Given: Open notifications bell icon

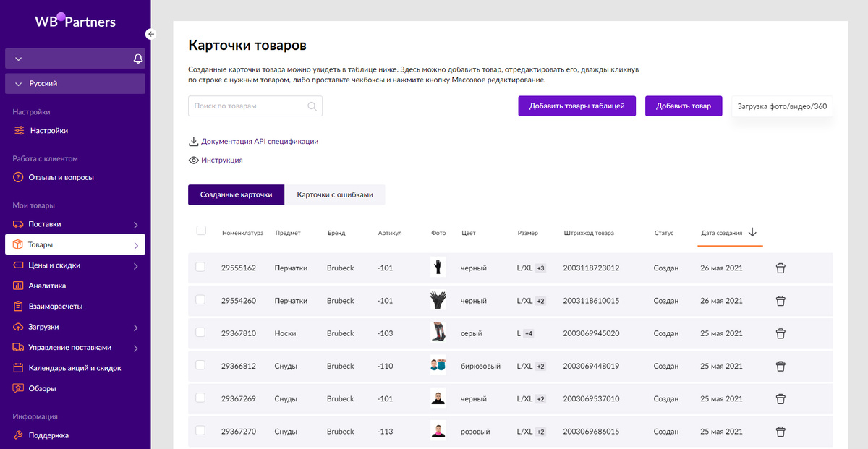Looking at the screenshot, I should point(138,59).
